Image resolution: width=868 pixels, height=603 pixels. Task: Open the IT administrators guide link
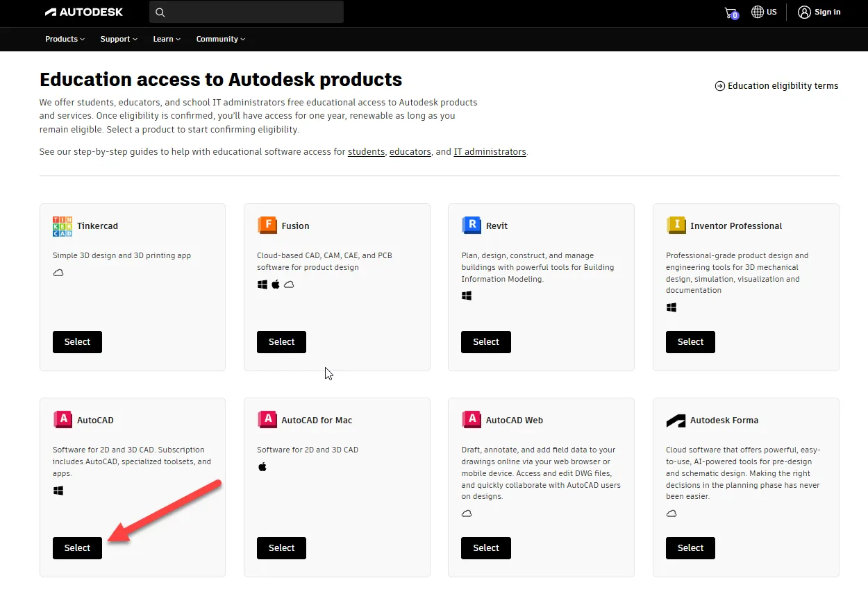pyautogui.click(x=490, y=152)
